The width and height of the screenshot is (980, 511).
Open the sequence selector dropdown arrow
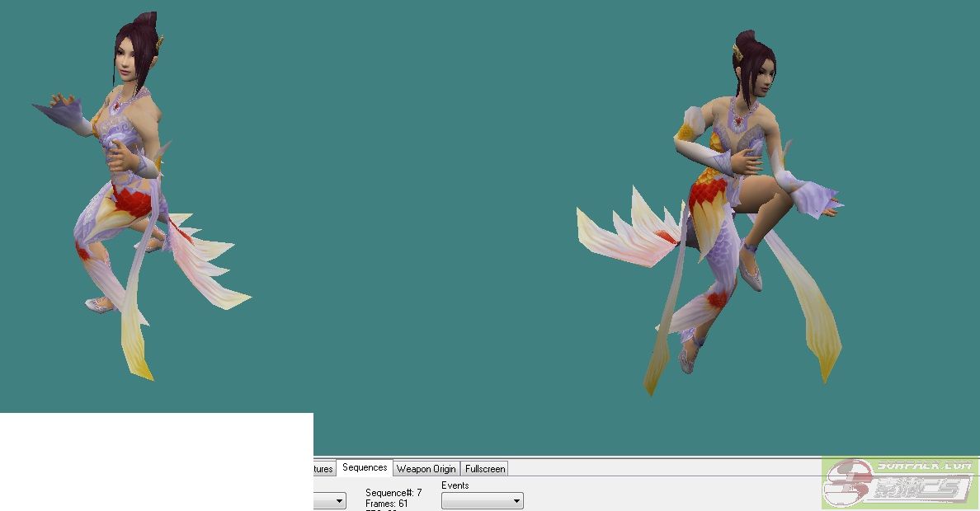pos(339,501)
